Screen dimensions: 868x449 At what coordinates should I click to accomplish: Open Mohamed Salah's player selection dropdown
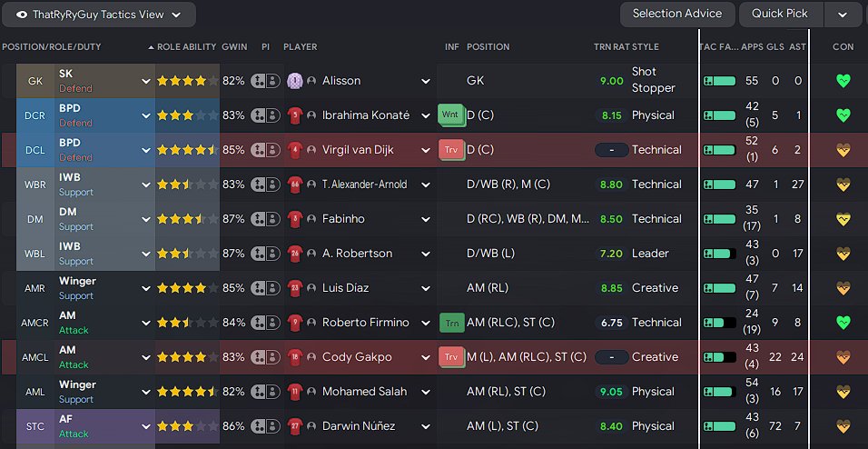point(425,392)
